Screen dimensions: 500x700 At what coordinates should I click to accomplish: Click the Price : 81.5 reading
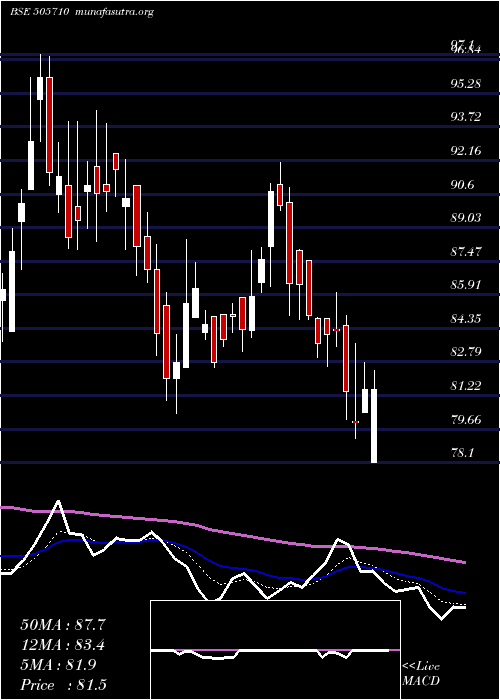63,685
